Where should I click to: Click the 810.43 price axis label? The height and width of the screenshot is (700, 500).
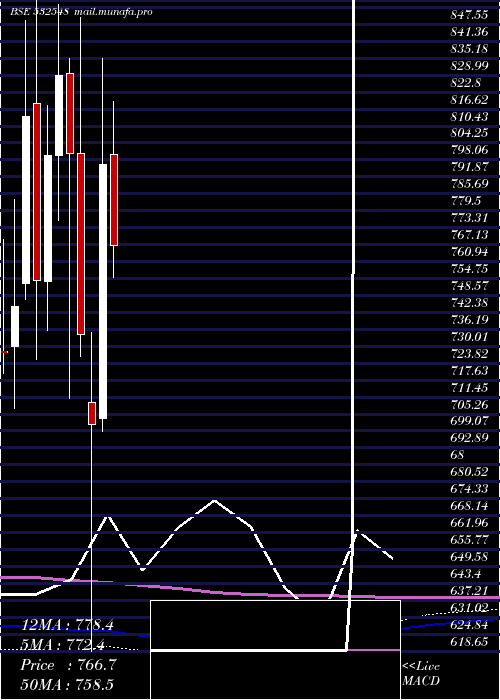[x=469, y=117]
